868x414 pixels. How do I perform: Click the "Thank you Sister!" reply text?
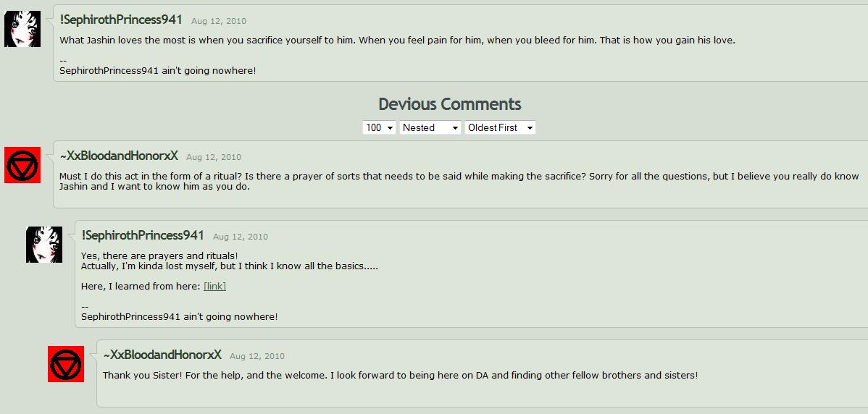pos(400,375)
